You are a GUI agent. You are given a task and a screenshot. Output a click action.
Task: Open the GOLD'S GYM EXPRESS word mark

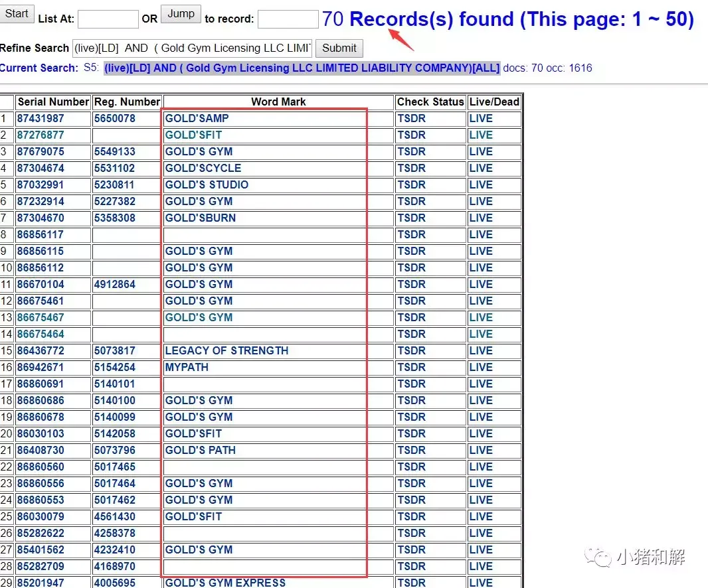[x=225, y=583]
